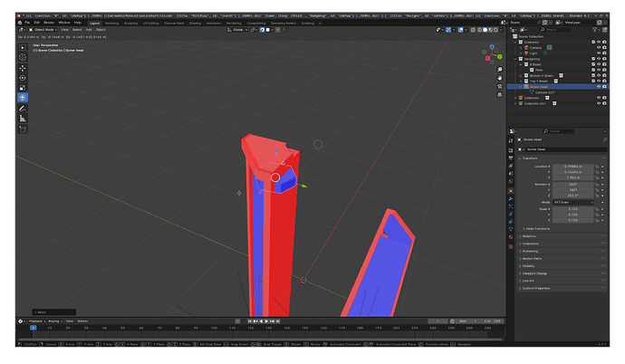Image resolution: width=625 pixels, height=364 pixels.
Task: Open the Edit menu
Action: click(36, 23)
